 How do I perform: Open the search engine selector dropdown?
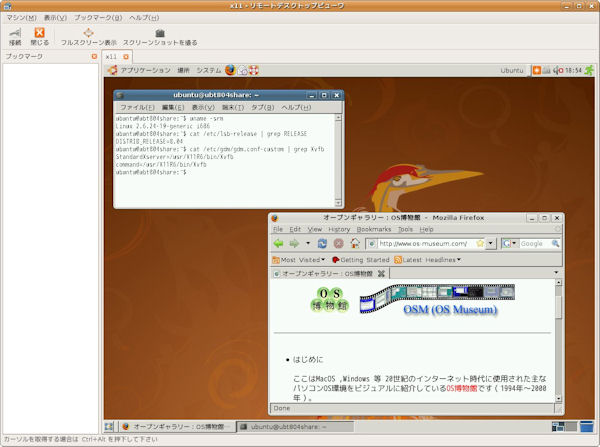pyautogui.click(x=510, y=243)
